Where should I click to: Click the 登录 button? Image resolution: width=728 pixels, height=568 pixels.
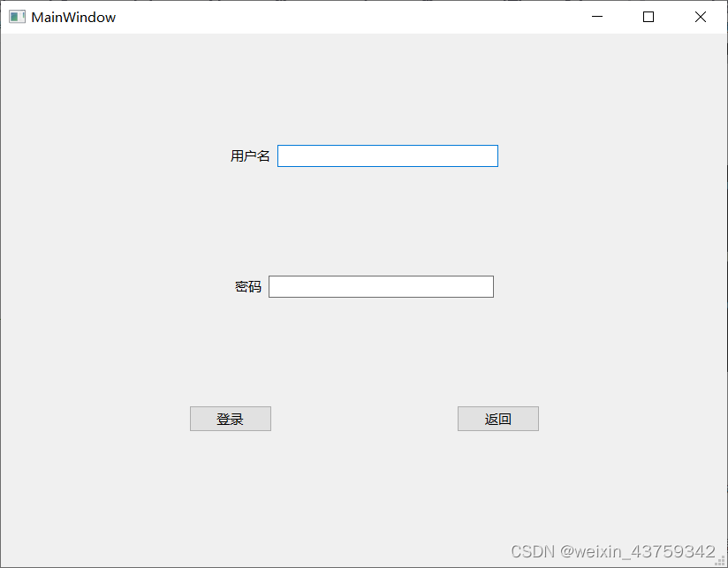[x=231, y=419]
